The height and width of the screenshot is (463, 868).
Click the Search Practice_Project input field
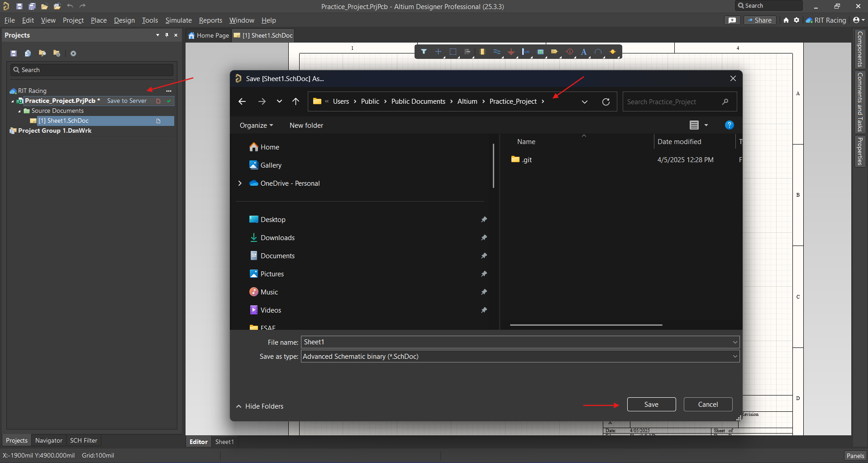(679, 102)
